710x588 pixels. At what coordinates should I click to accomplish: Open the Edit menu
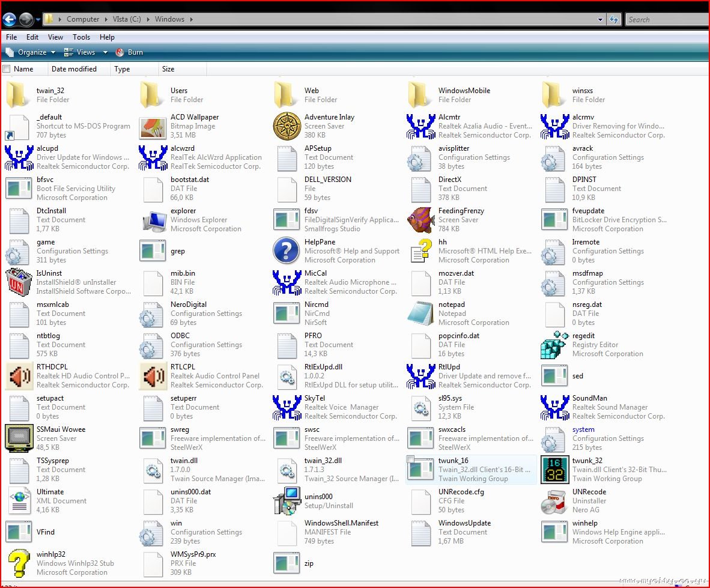tap(32, 37)
